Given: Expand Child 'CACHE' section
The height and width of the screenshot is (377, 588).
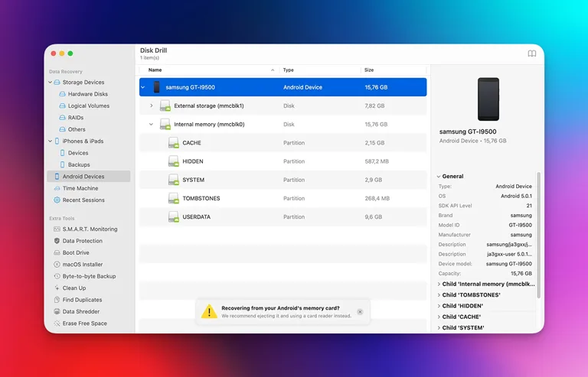Looking at the screenshot, I should tap(439, 317).
